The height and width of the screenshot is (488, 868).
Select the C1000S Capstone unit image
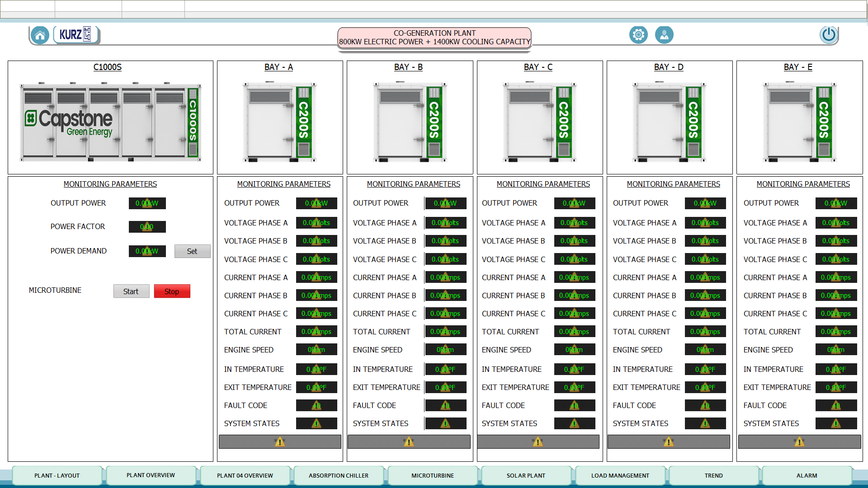coord(110,122)
